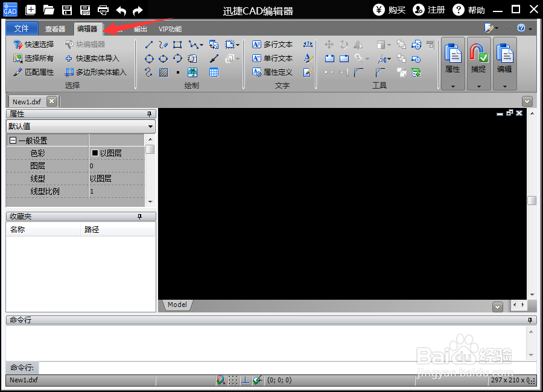Switch to the 查看器 tab
543x392 pixels.
[x=56, y=29]
